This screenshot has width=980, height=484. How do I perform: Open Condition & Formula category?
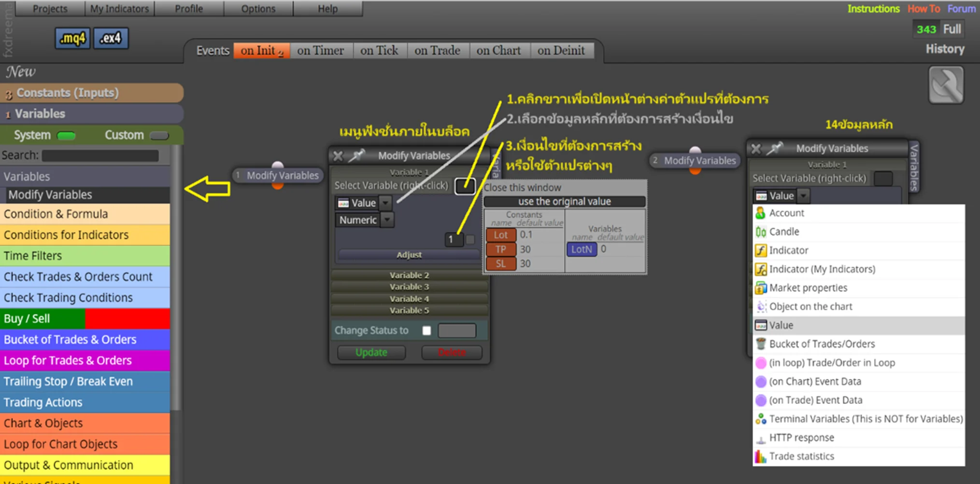[x=85, y=214]
